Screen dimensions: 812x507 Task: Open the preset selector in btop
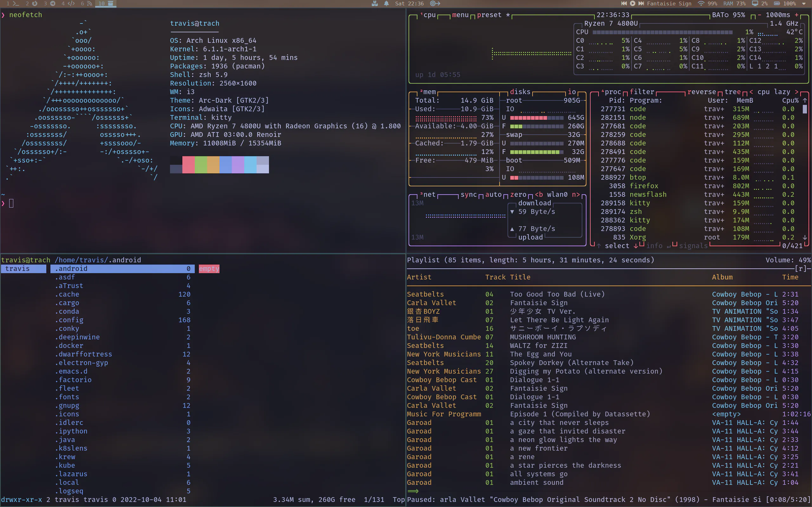pyautogui.click(x=491, y=15)
